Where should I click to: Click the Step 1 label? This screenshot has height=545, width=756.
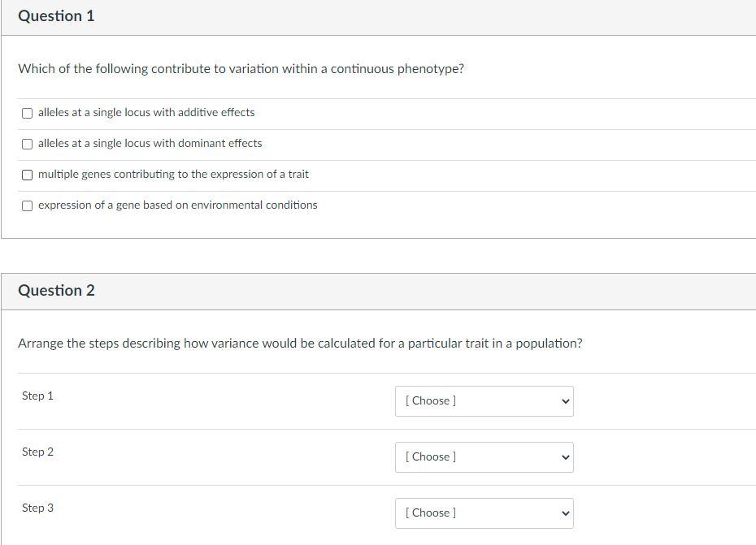(37, 396)
